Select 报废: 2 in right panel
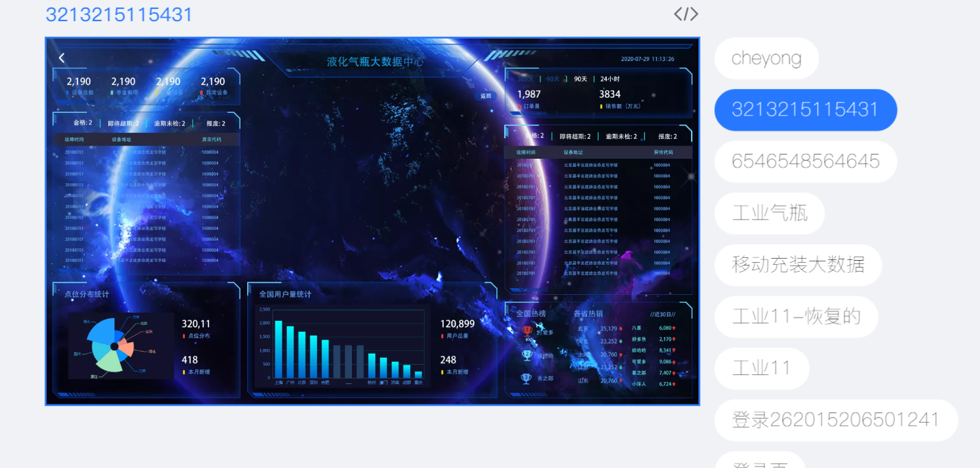Viewport: 980px width, 468px height. pyautogui.click(x=668, y=137)
